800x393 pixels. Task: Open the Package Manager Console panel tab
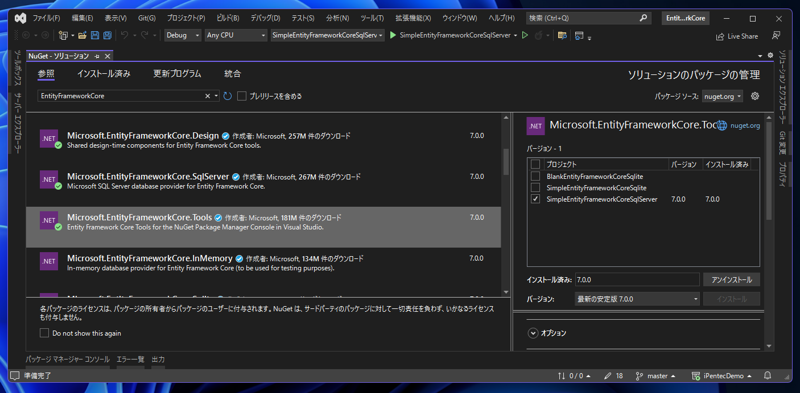67,360
